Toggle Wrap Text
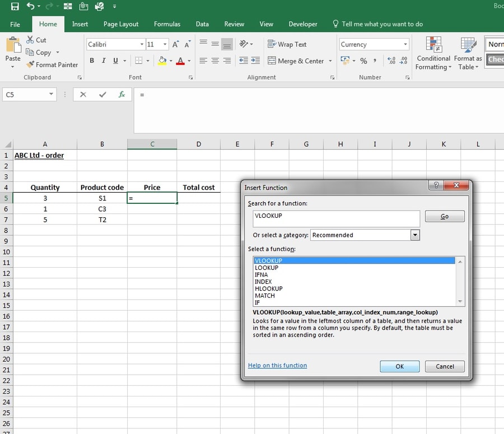The width and height of the screenshot is (504, 434). tap(287, 44)
